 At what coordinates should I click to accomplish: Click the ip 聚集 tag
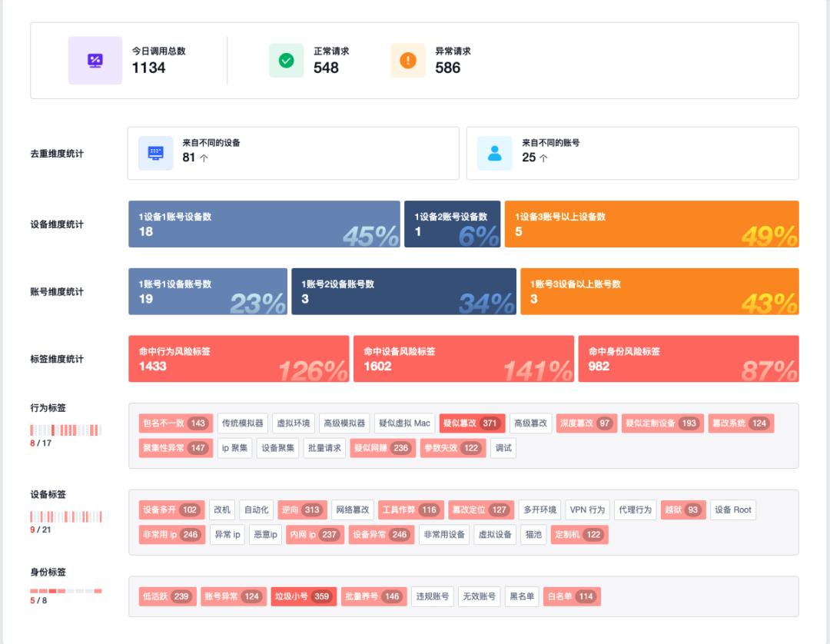(x=234, y=448)
